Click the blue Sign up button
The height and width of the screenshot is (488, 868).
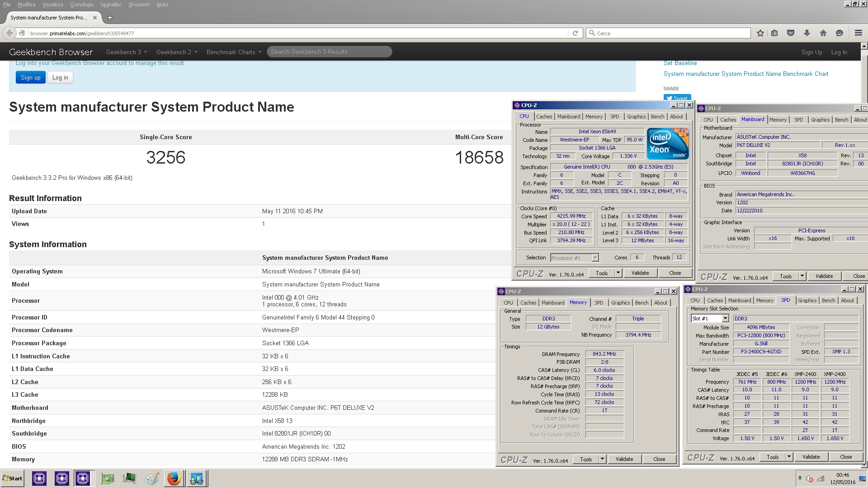coord(31,77)
